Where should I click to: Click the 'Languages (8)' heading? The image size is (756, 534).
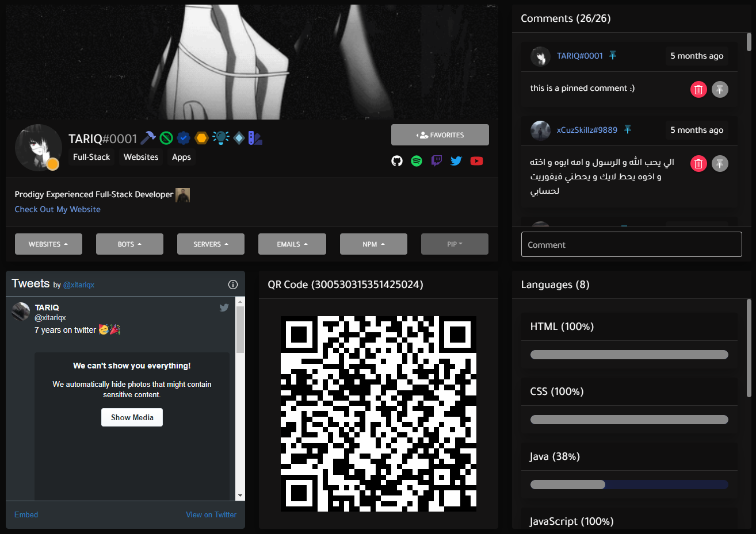(x=555, y=285)
